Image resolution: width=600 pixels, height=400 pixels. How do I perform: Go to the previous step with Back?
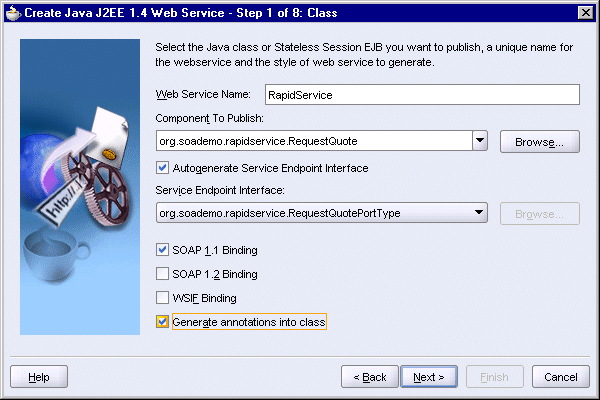pos(370,377)
